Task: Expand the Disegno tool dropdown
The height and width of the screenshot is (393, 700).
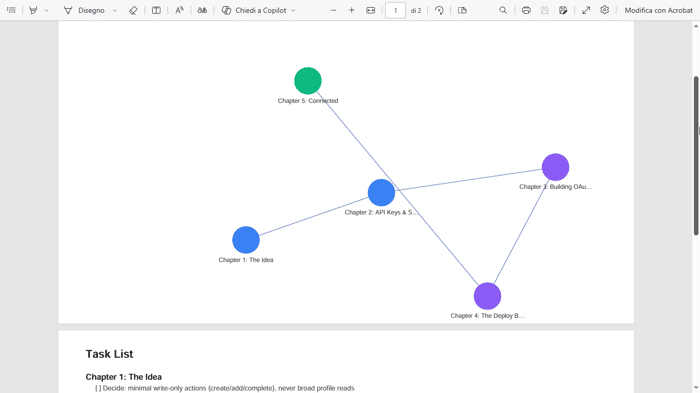Action: click(x=115, y=10)
